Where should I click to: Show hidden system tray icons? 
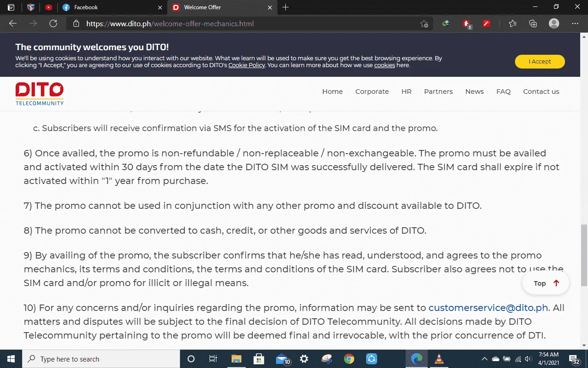pyautogui.click(x=484, y=359)
